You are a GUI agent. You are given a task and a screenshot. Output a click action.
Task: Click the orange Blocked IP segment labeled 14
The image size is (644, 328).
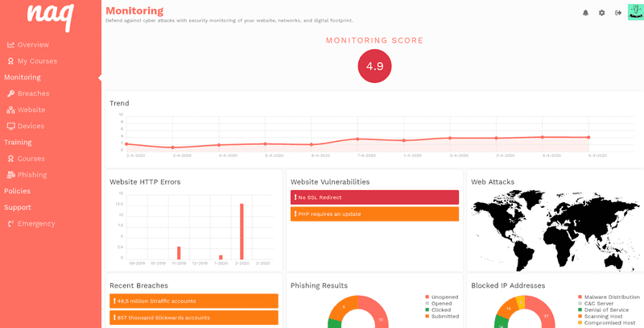coord(507,309)
